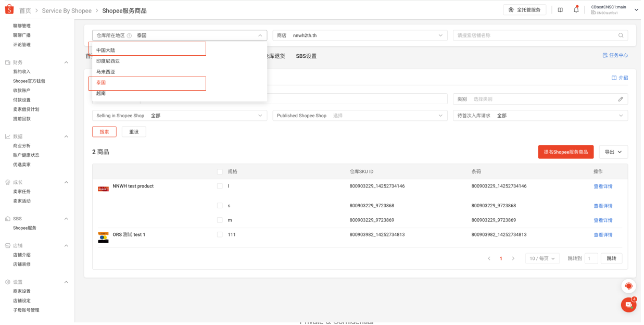Select 泰国 in the region list
This screenshot has width=644, height=325.
(180, 83)
